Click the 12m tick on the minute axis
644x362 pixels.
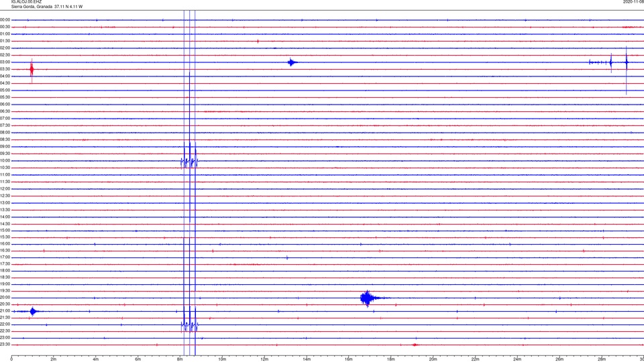[x=264, y=359]
